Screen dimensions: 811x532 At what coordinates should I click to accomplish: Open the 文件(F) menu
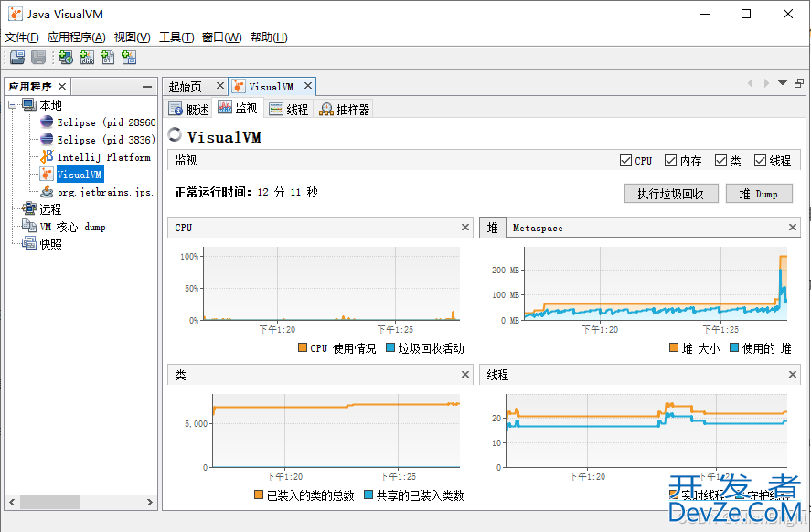click(22, 37)
